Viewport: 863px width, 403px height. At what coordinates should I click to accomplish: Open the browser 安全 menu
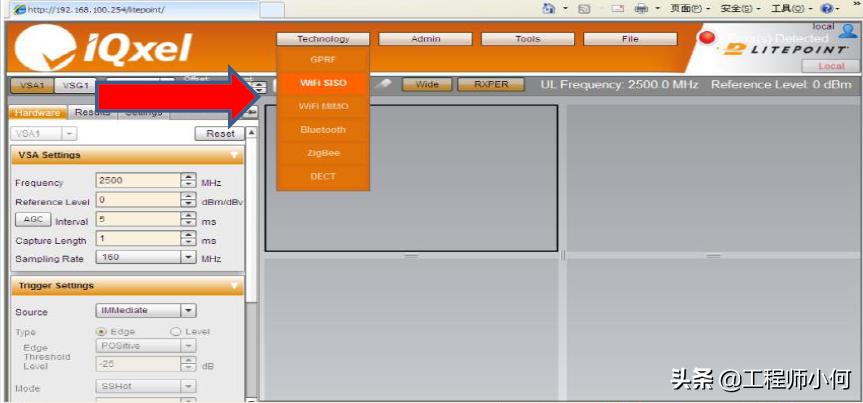click(x=740, y=9)
